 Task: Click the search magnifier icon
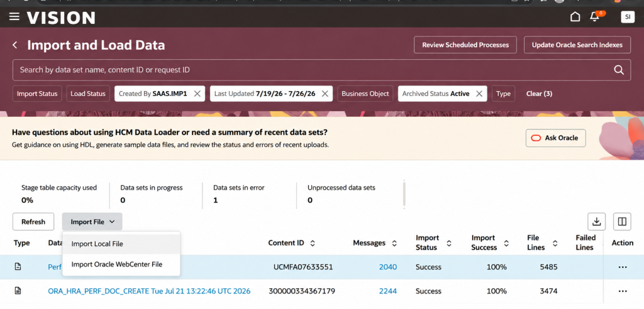(619, 70)
